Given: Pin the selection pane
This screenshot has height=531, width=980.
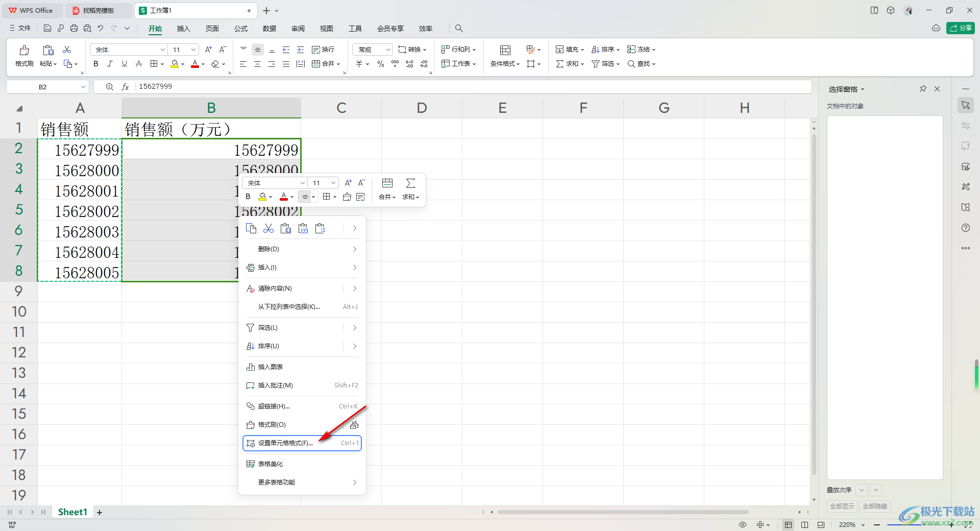Looking at the screenshot, I should click(923, 89).
